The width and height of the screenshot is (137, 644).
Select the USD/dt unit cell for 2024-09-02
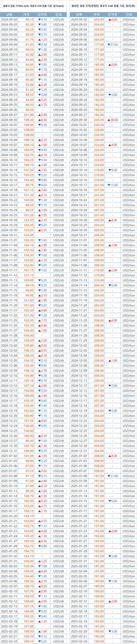point(58,19)
